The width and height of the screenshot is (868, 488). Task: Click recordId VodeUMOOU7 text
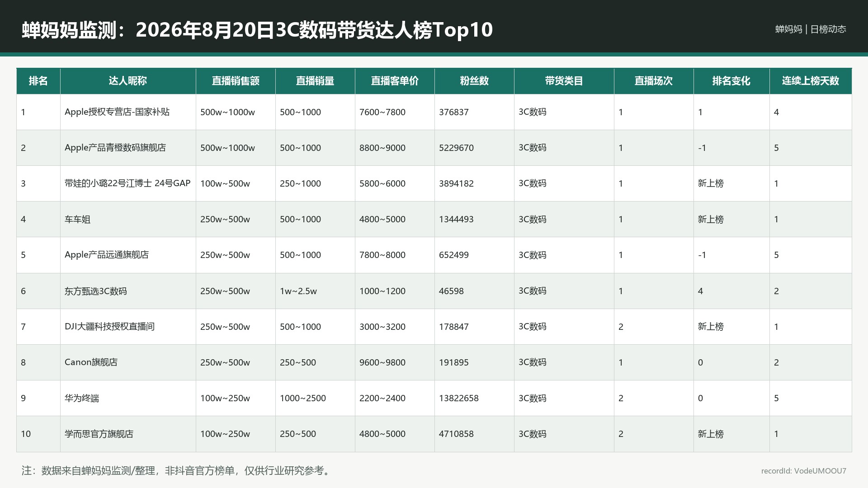[804, 471]
